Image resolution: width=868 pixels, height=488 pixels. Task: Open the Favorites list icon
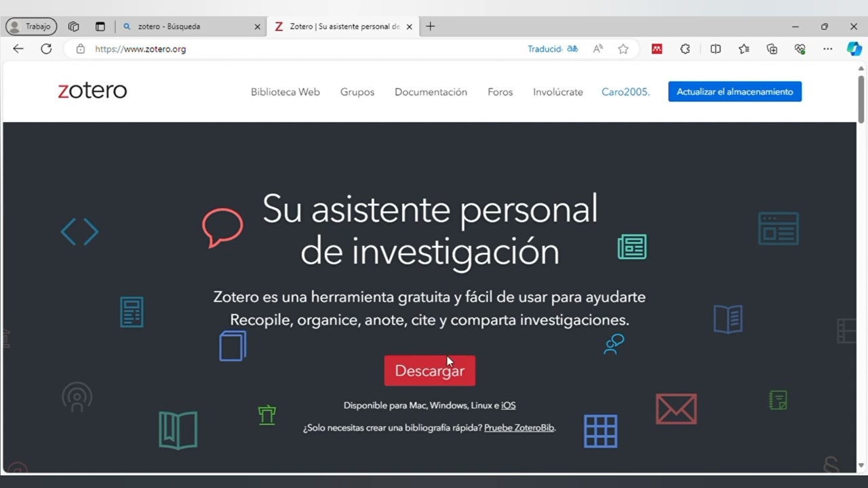pyautogui.click(x=744, y=49)
